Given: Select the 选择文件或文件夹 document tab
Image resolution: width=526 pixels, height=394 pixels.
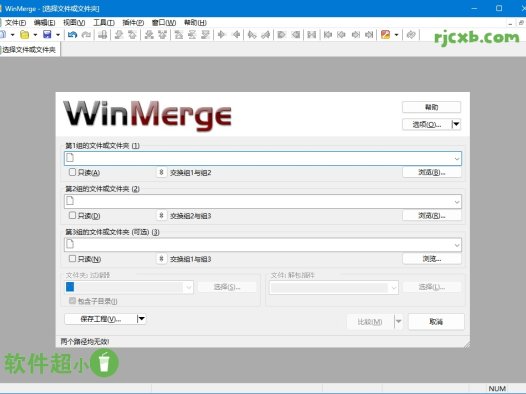Looking at the screenshot, I should [x=30, y=50].
